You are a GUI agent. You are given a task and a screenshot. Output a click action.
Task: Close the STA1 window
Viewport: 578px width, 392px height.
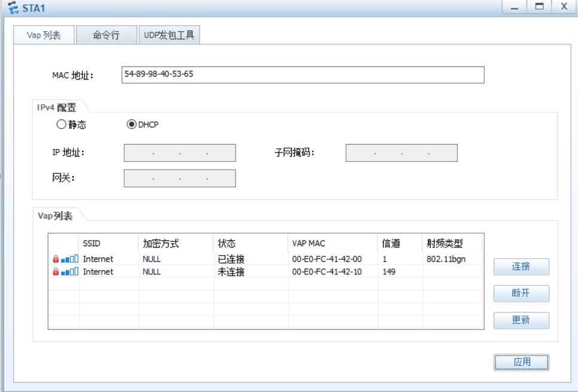564,7
